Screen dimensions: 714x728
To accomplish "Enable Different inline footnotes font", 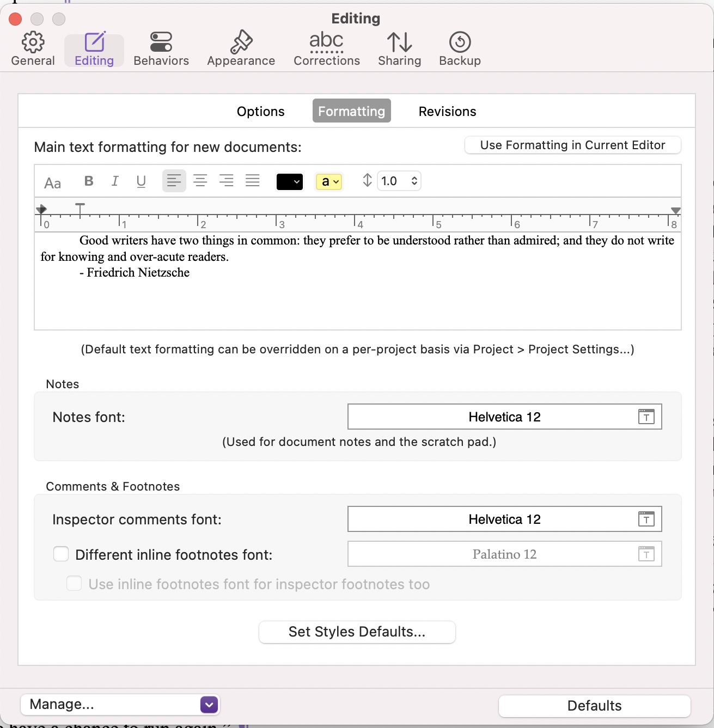I will pos(60,554).
